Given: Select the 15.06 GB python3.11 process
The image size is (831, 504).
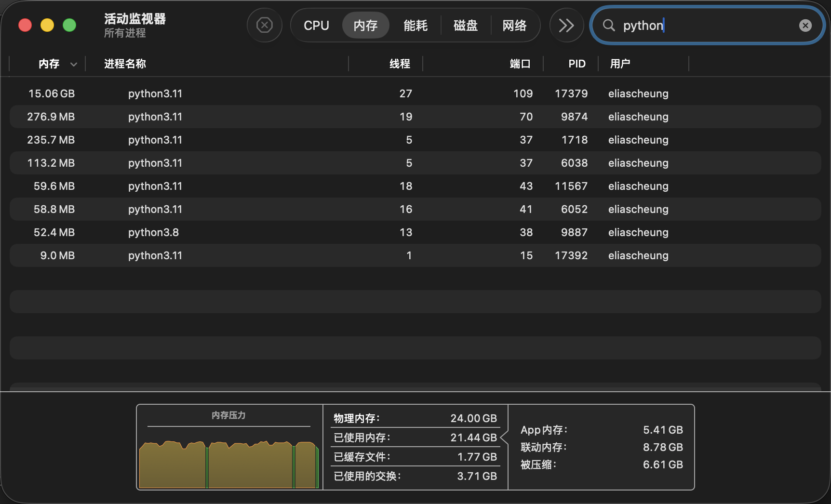Looking at the screenshot, I should tap(155, 93).
